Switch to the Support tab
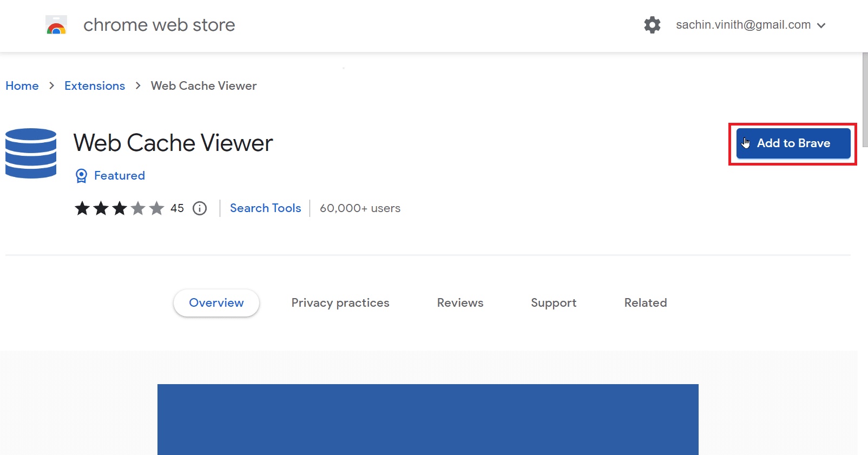Screen dimensions: 868x455 pyautogui.click(x=554, y=303)
